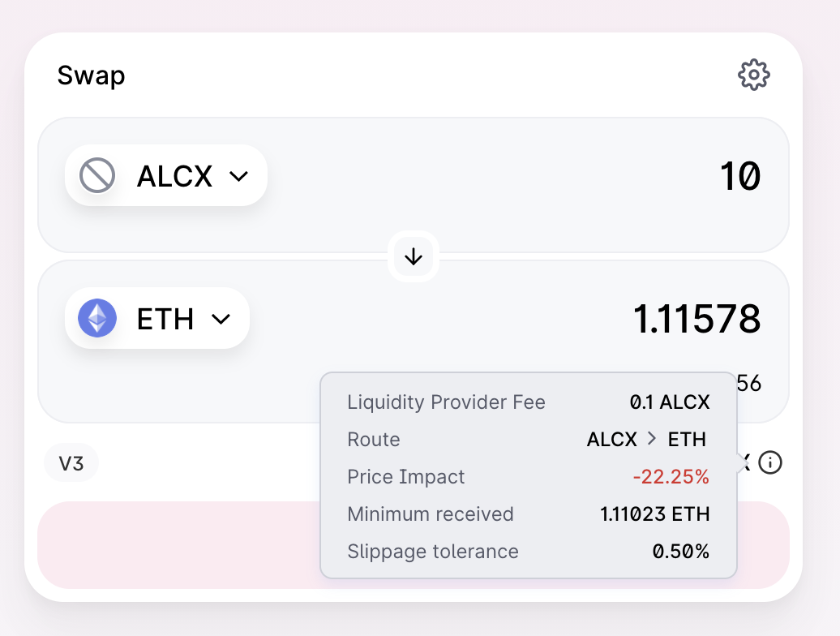Click the Swap heading
Image resolution: width=840 pixels, height=636 pixels.
pos(91,75)
